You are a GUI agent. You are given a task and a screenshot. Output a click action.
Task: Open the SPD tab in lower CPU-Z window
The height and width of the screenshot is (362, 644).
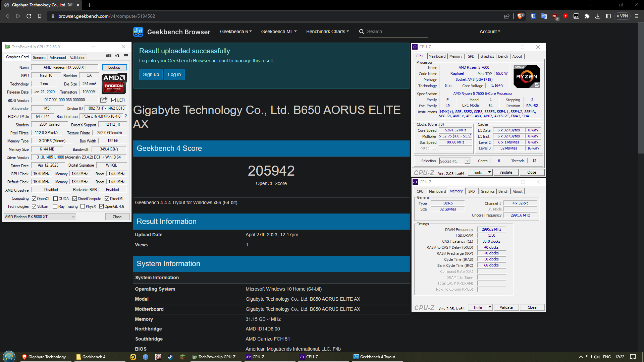(471, 191)
